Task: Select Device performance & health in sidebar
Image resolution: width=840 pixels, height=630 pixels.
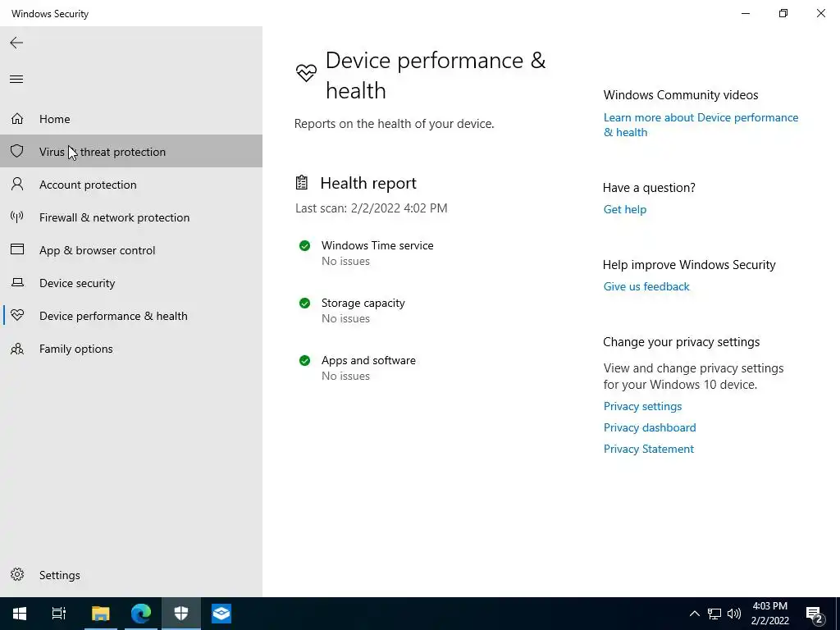Action: click(131, 316)
